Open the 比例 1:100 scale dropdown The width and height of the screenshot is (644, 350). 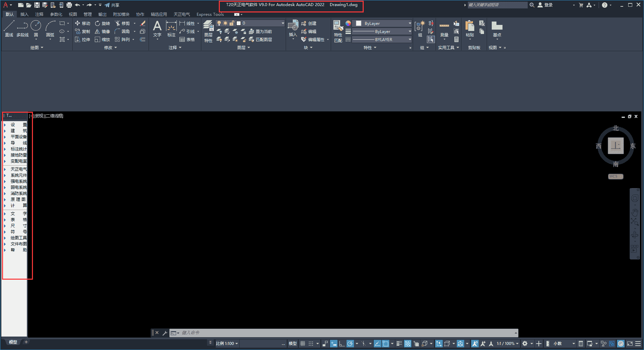point(227,344)
